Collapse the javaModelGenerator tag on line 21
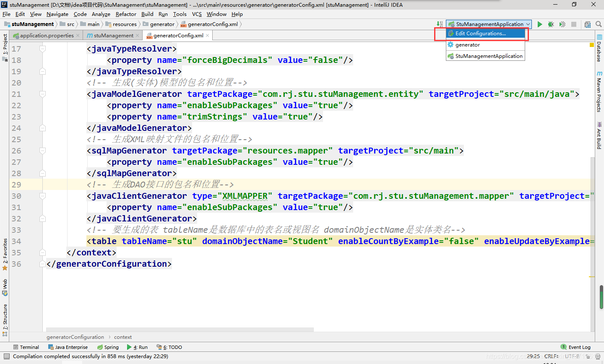Image resolution: width=604 pixels, height=364 pixels. (x=42, y=94)
